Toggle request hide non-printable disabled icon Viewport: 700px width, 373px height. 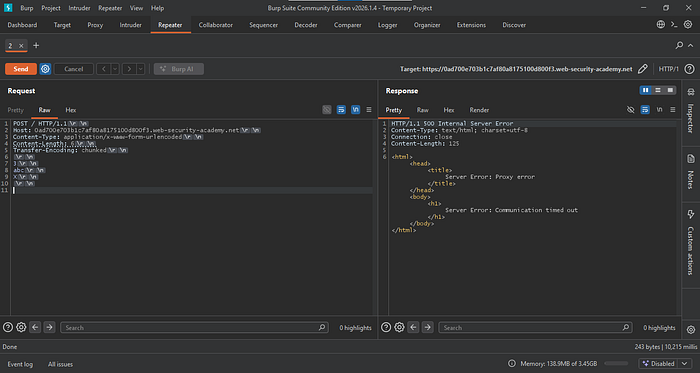click(x=327, y=109)
